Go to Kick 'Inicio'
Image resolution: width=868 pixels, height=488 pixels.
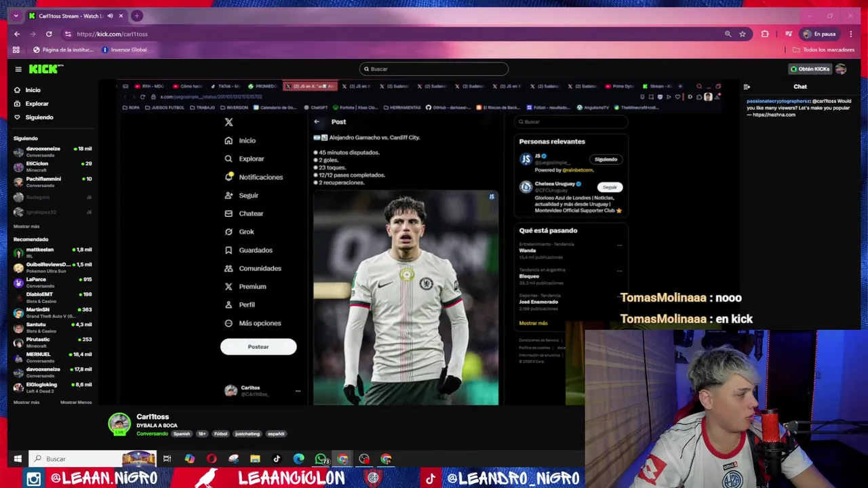[x=27, y=90]
